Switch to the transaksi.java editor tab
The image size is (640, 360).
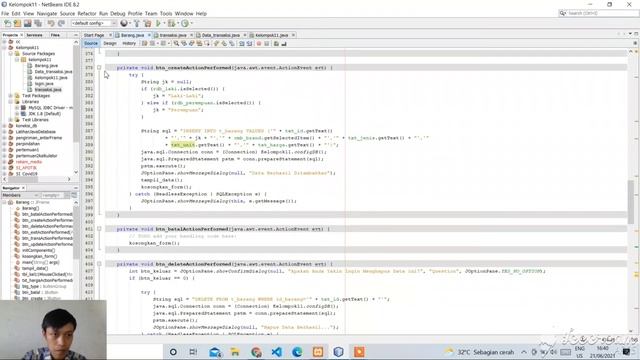(173, 35)
